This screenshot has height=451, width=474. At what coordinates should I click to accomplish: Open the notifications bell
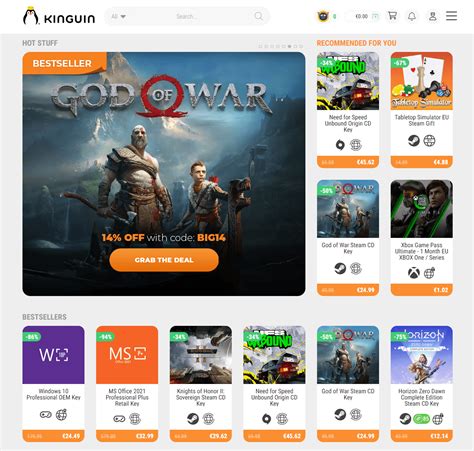tap(412, 16)
